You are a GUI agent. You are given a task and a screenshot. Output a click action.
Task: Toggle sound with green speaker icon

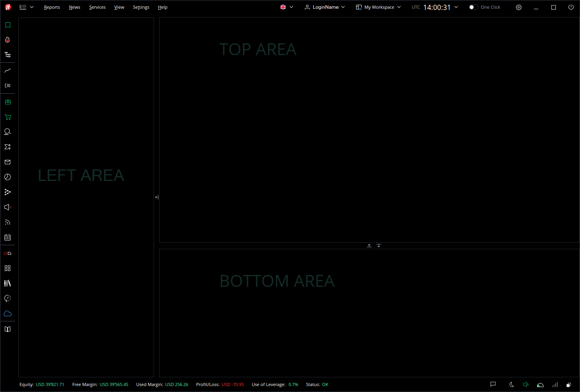pos(526,384)
